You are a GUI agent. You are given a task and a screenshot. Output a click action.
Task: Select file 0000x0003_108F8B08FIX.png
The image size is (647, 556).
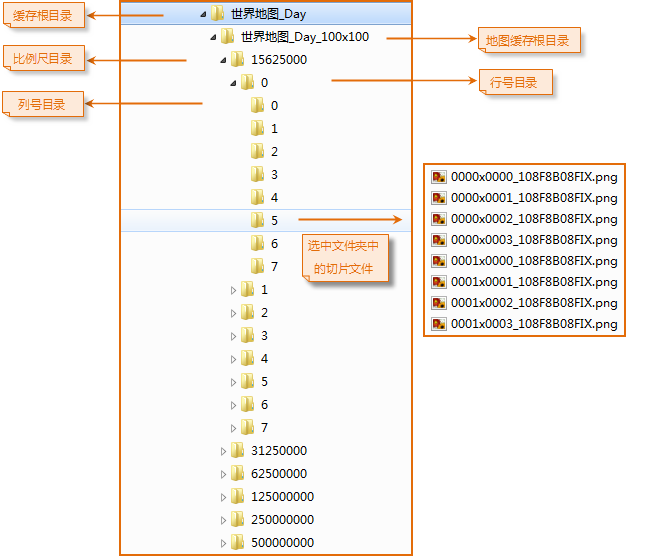click(x=534, y=240)
